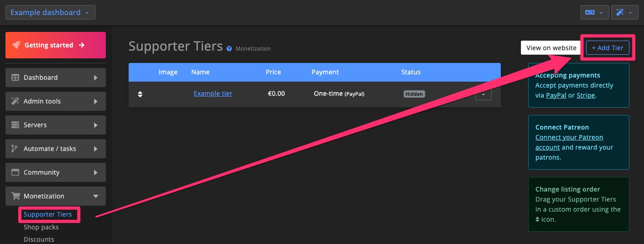Collapse the Monetization sidebar section
The image size is (644, 244).
(56, 196)
